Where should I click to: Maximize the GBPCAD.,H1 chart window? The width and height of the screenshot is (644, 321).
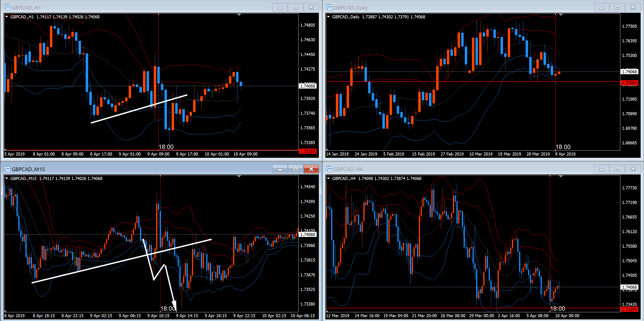(296, 8)
